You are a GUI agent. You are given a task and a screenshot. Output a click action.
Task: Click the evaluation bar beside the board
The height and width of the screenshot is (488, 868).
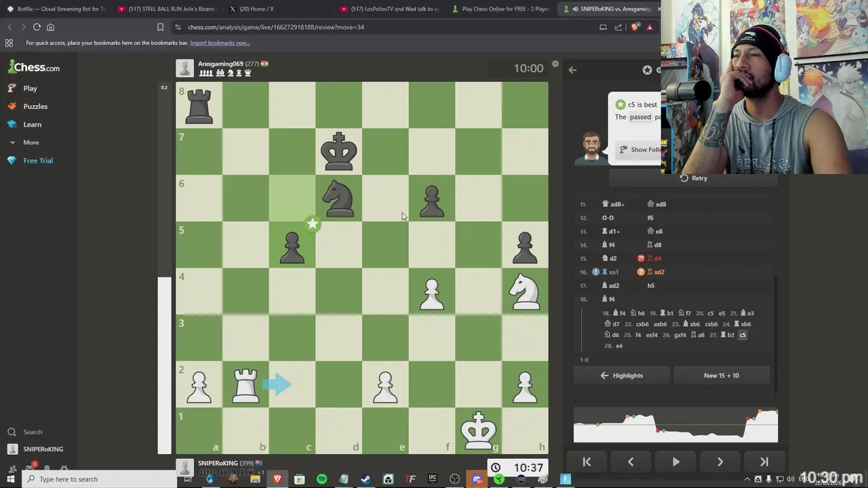point(164,268)
